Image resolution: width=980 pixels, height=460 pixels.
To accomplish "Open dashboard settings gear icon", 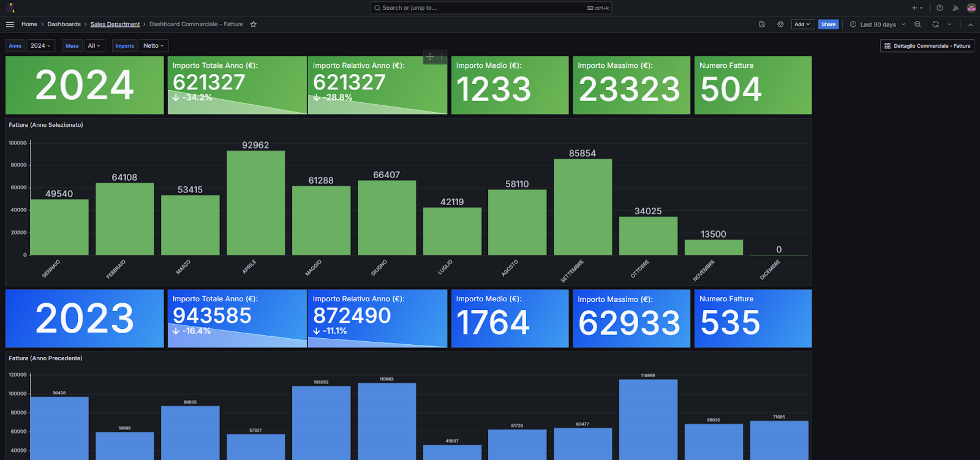I will pos(780,25).
